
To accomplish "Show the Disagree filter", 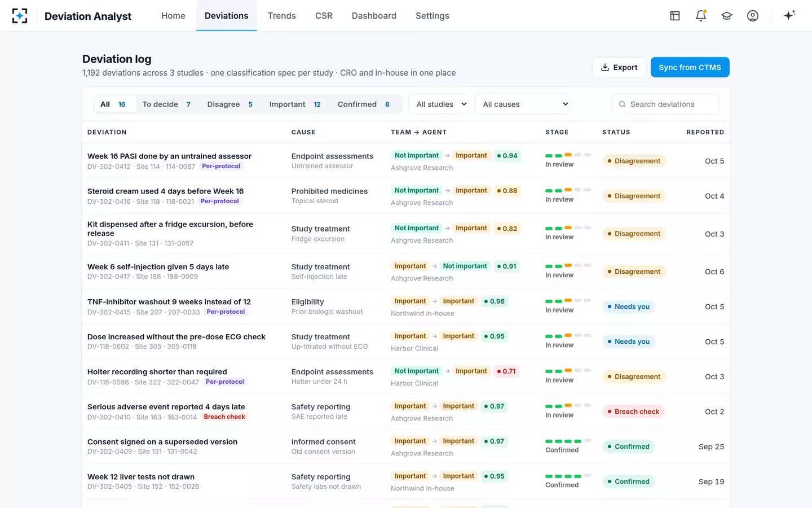I will 230,104.
